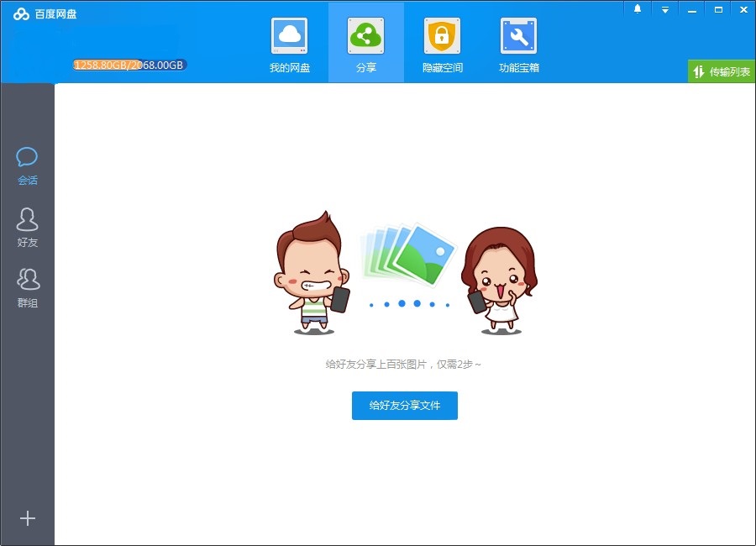Click the Baidu Netdisk logo
Screen dimensions: 756x546
(21, 13)
